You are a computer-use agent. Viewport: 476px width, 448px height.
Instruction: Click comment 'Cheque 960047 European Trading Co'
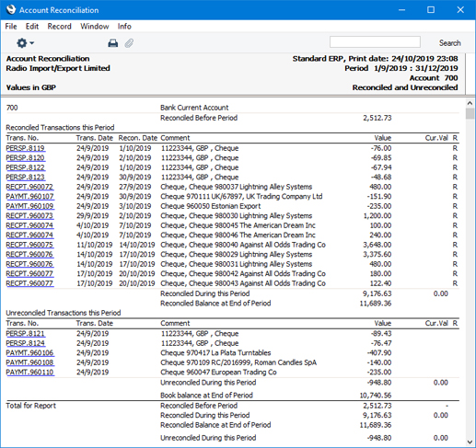(218, 373)
